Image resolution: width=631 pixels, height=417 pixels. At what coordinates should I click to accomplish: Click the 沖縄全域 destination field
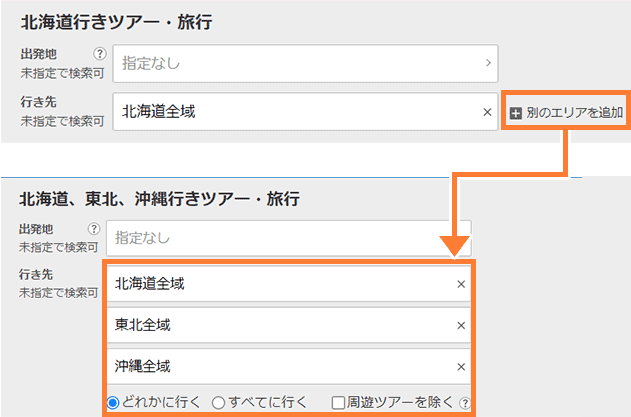(280, 366)
